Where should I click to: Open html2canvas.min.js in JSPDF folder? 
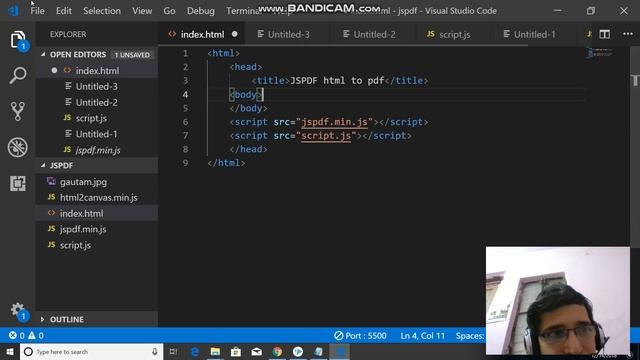click(x=97, y=198)
